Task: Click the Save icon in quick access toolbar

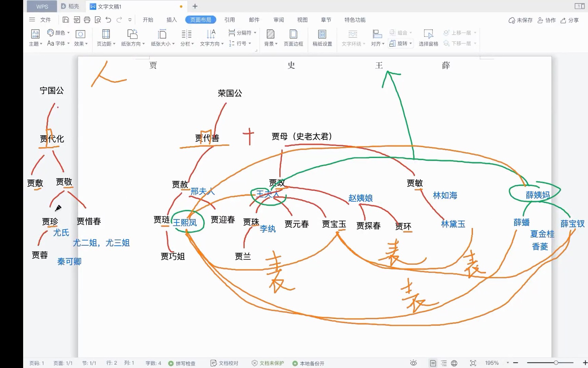Action: [x=66, y=20]
